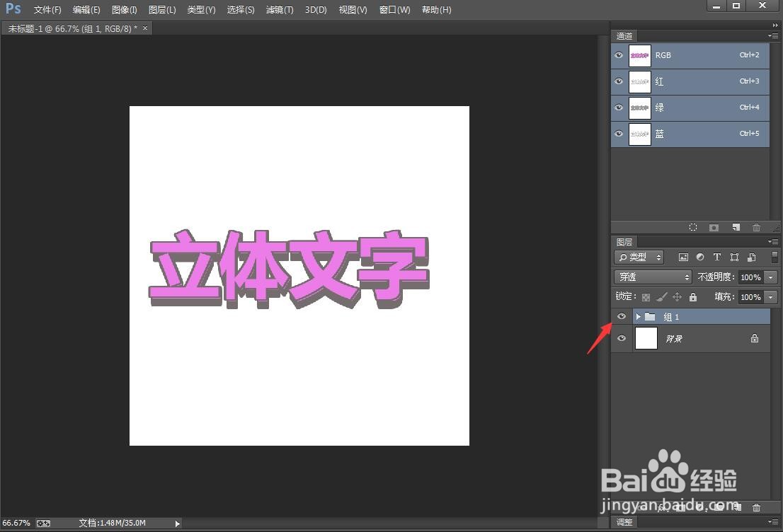783x532 pixels.
Task: Filter layers by adjustment layer icon
Action: point(700,257)
